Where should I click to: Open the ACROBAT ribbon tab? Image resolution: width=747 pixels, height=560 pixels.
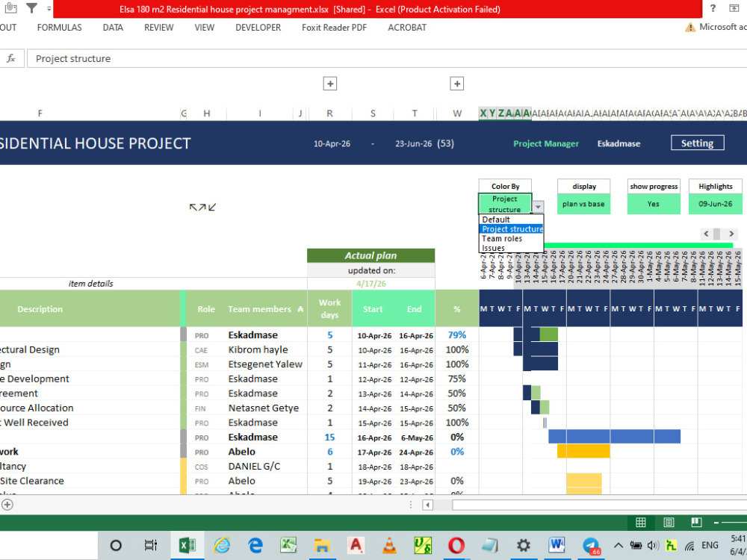407,28
